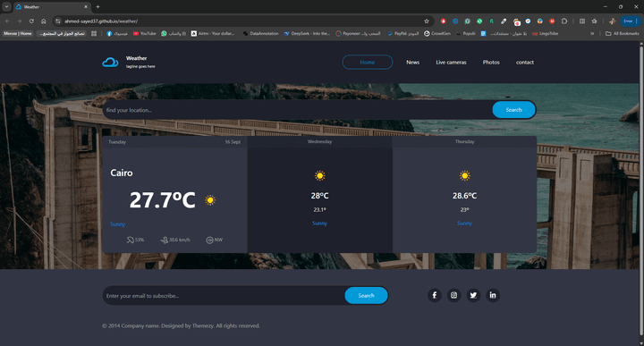Click the Tuesday day label
This screenshot has width=644, height=346.
[x=117, y=142]
